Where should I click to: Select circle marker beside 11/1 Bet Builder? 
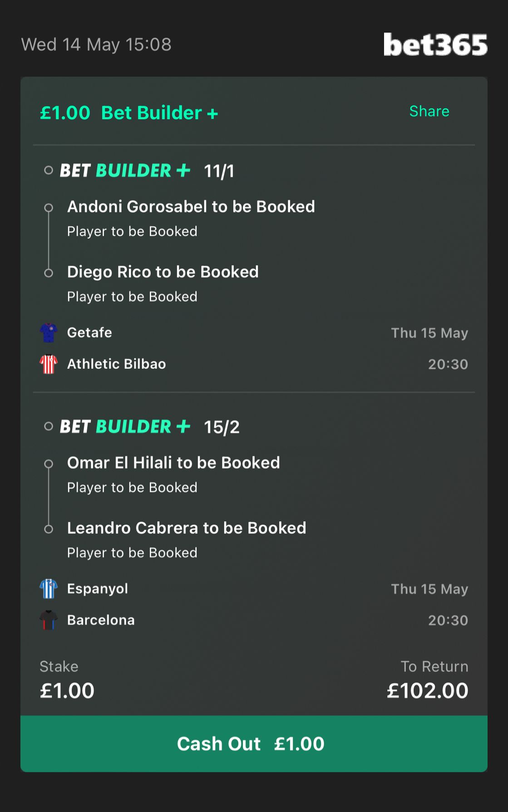[x=49, y=171]
